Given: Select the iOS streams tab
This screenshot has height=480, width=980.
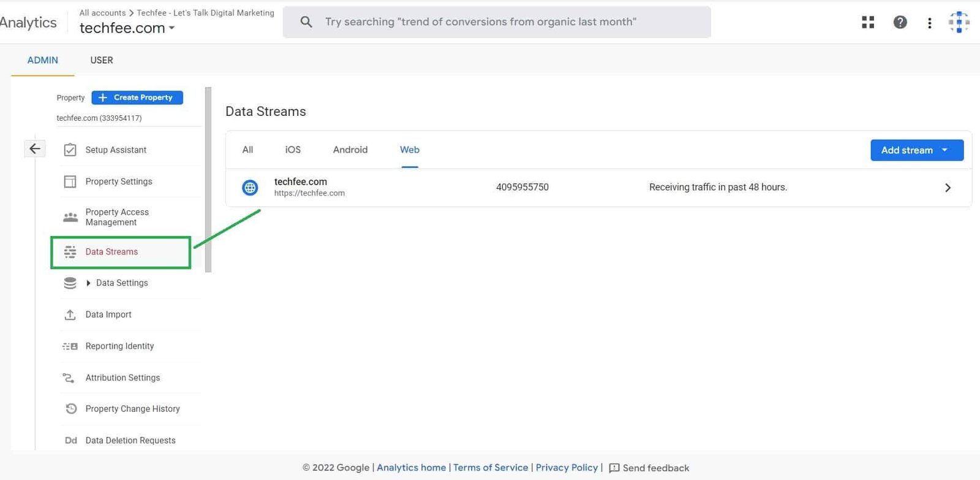Looking at the screenshot, I should (x=293, y=150).
